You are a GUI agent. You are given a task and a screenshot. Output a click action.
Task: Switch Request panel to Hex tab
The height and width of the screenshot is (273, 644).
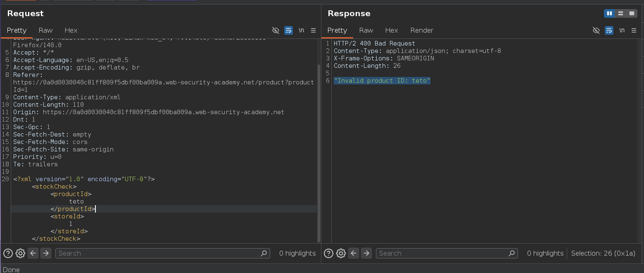pyautogui.click(x=71, y=30)
